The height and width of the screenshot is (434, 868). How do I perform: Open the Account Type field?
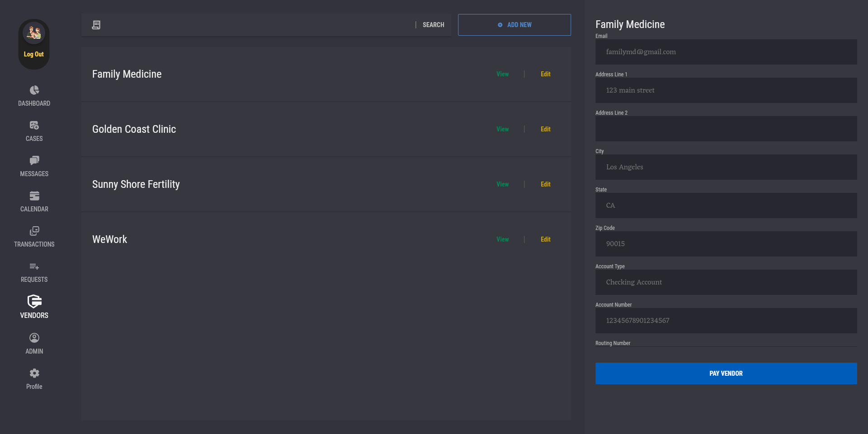coord(726,282)
